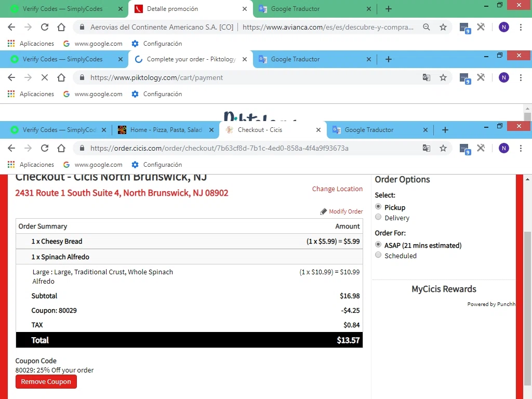Open www.google.com bookmark in Avianca window

(93, 44)
